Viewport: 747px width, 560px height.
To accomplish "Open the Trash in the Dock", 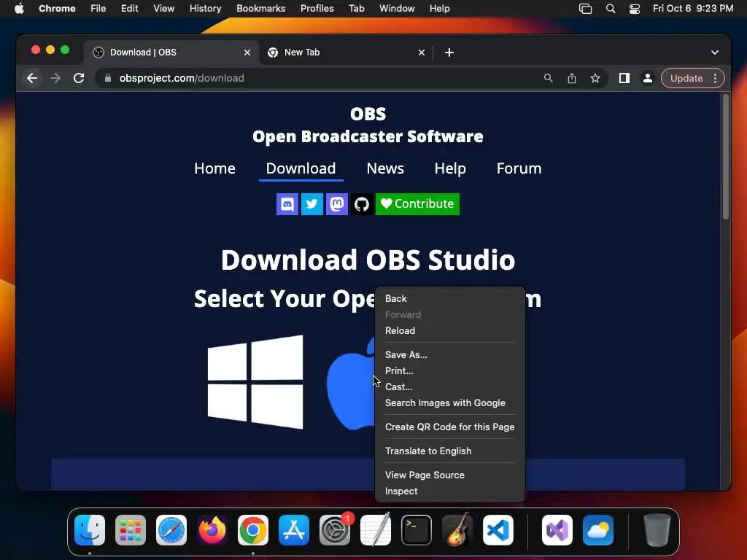I will 657,530.
